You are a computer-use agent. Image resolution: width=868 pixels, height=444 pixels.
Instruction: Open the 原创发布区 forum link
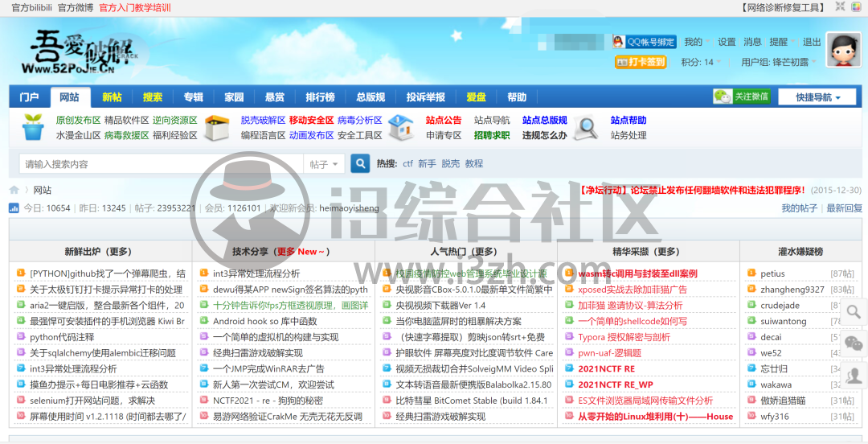coord(78,121)
